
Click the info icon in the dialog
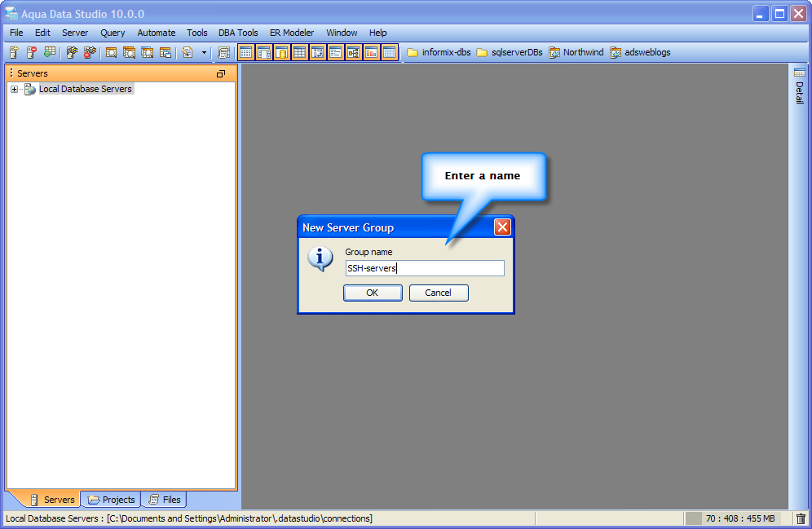320,258
